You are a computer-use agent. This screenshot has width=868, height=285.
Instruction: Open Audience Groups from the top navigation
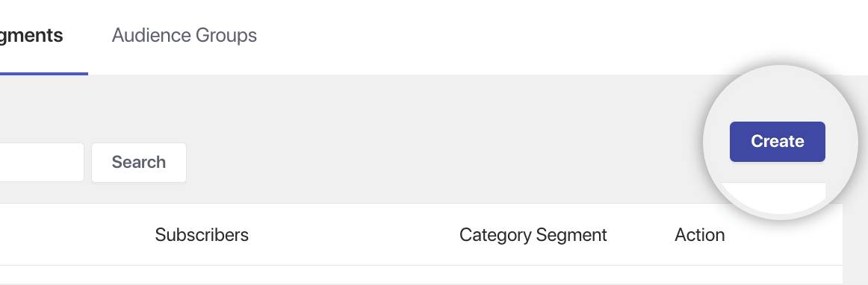pyautogui.click(x=185, y=35)
